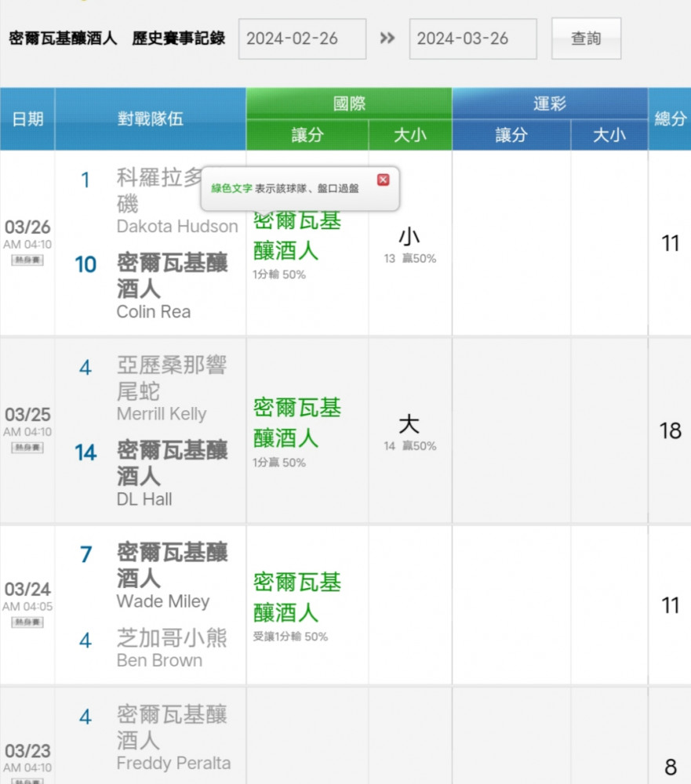Open 密爾瓦基釀酒人 team in the 03/24 game
691x784 pixels.
pyautogui.click(x=172, y=565)
